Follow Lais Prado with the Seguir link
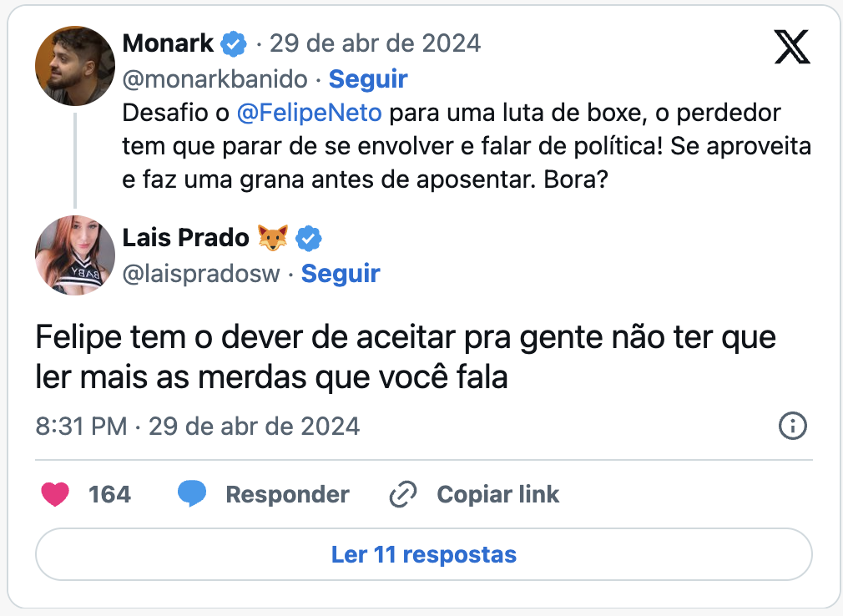The image size is (843, 616). [341, 274]
